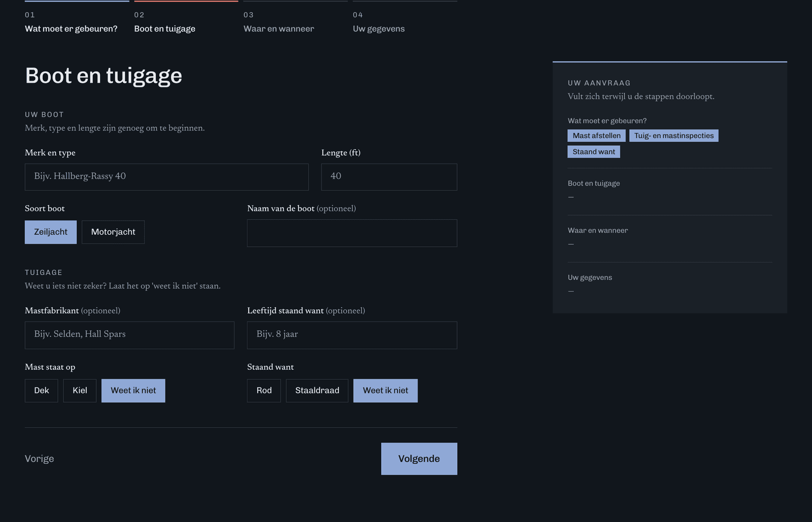Image resolution: width=812 pixels, height=522 pixels.
Task: Click Boot en tuigage in summary panel
Action: click(x=594, y=183)
